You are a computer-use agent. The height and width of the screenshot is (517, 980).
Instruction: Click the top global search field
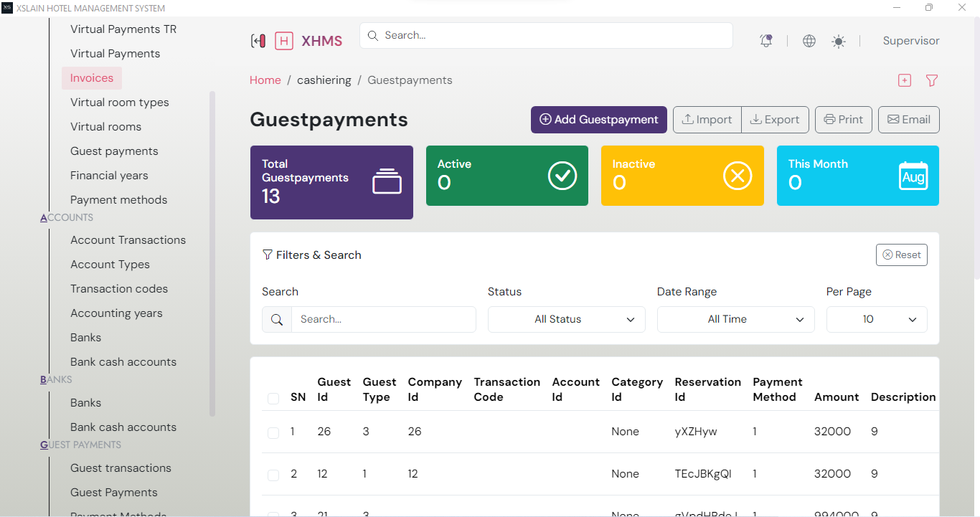click(x=546, y=35)
